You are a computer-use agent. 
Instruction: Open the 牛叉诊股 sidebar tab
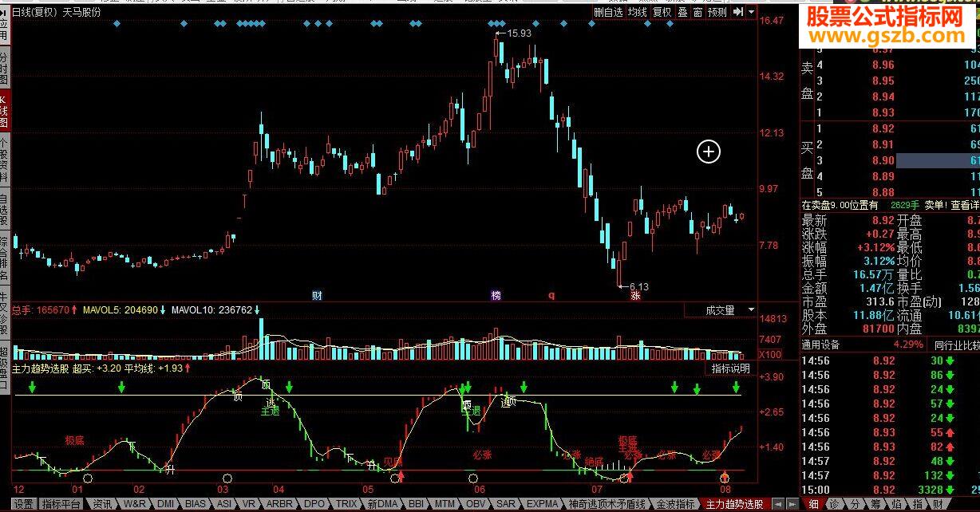[x=4, y=311]
